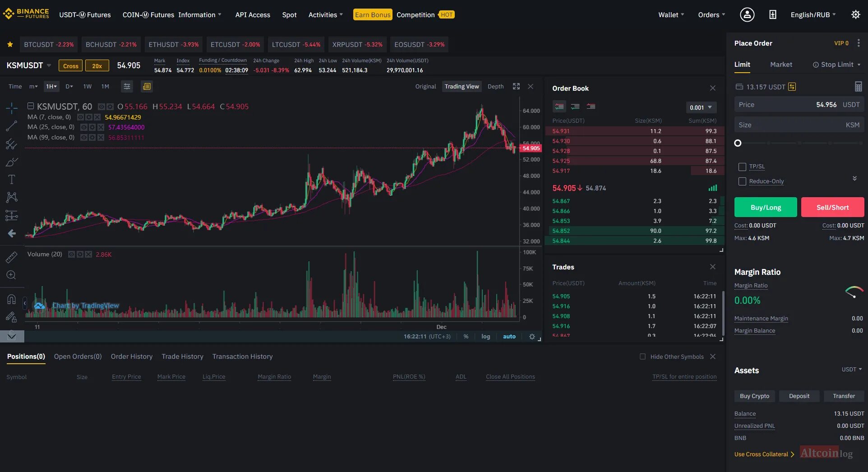The image size is (868, 472).
Task: Open the 1H interval dropdown
Action: click(x=51, y=86)
